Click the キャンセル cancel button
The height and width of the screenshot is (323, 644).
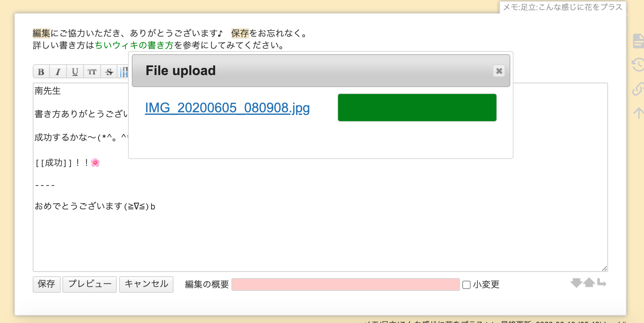(x=146, y=284)
